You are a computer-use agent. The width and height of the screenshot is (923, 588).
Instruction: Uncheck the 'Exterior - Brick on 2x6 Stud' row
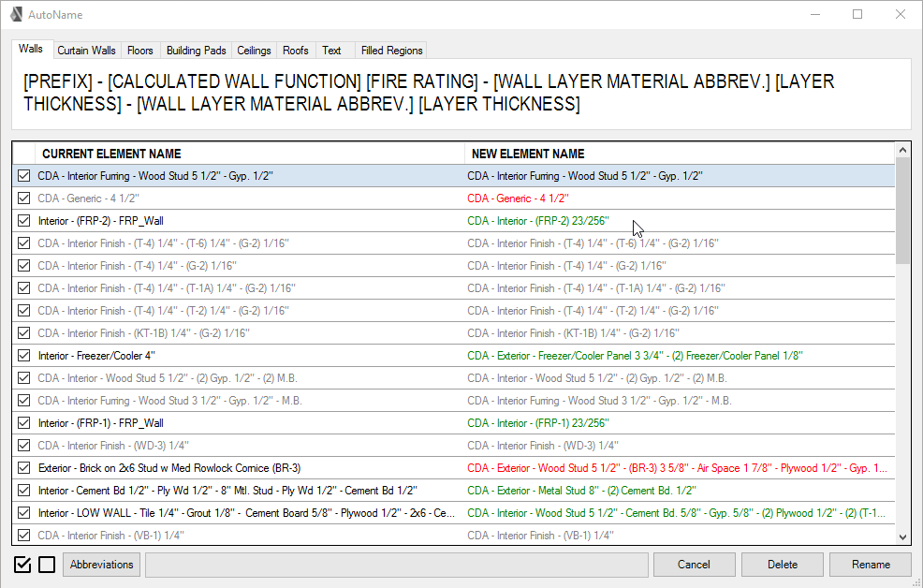[23, 467]
